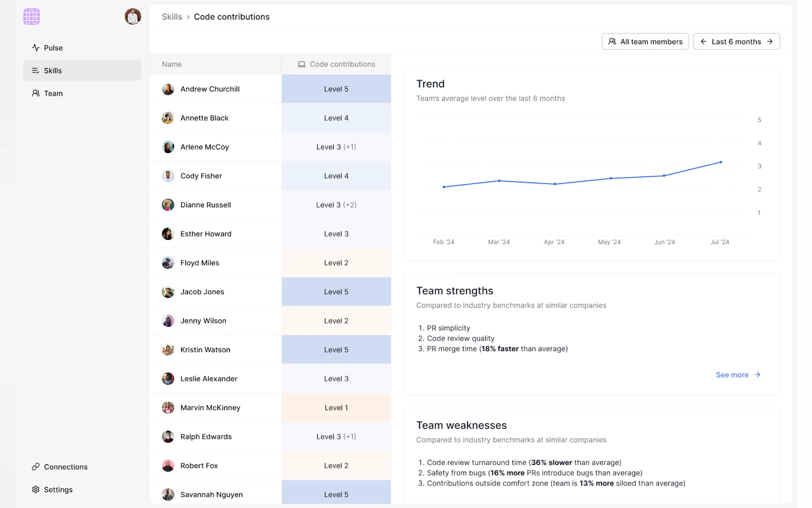Viewport: 812px width, 508px height.
Task: Open the user profile avatar
Action: click(133, 16)
